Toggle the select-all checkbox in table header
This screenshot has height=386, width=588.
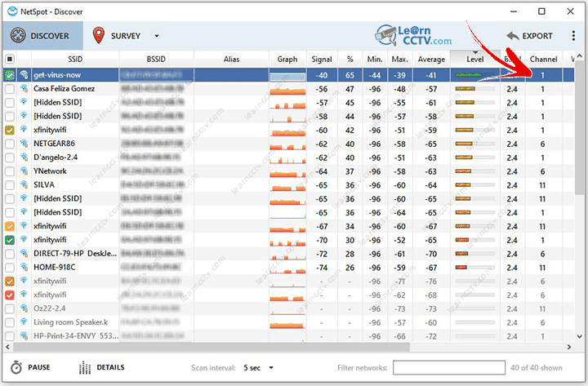pyautogui.click(x=9, y=60)
